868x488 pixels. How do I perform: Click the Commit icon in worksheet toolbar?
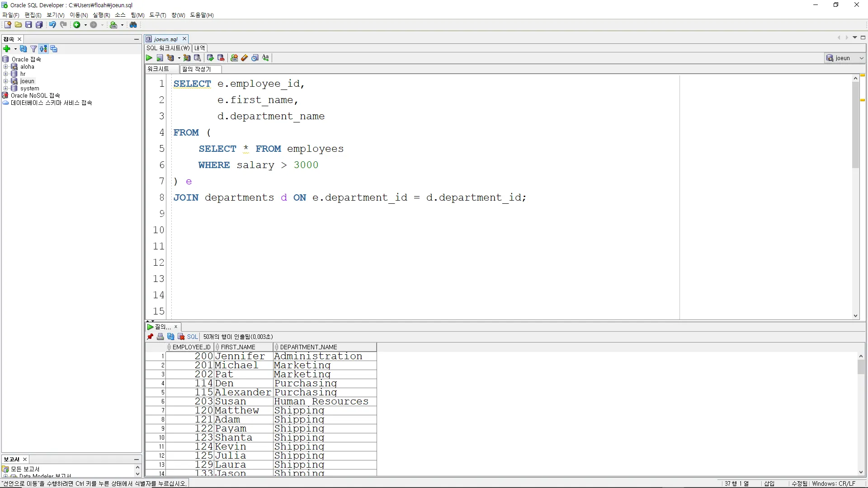click(210, 58)
